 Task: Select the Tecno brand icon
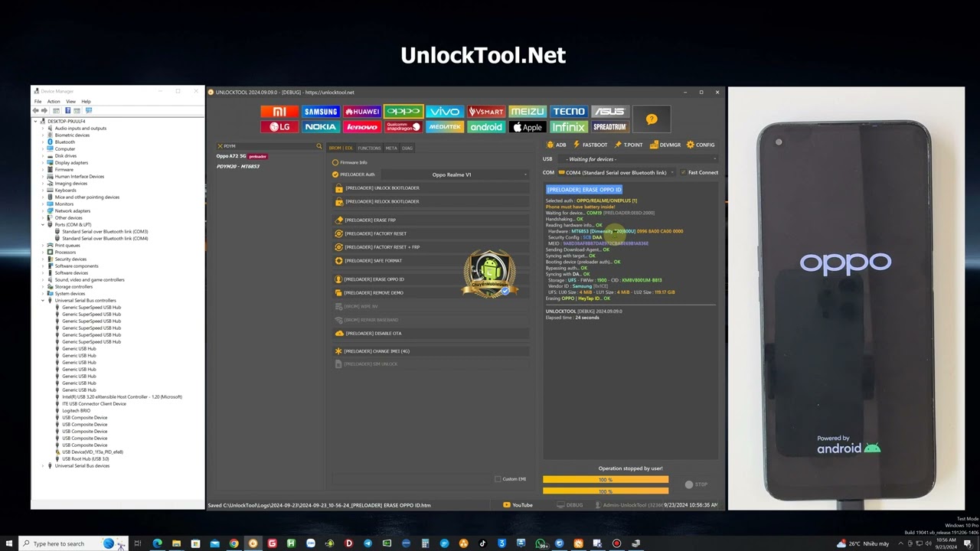(569, 112)
